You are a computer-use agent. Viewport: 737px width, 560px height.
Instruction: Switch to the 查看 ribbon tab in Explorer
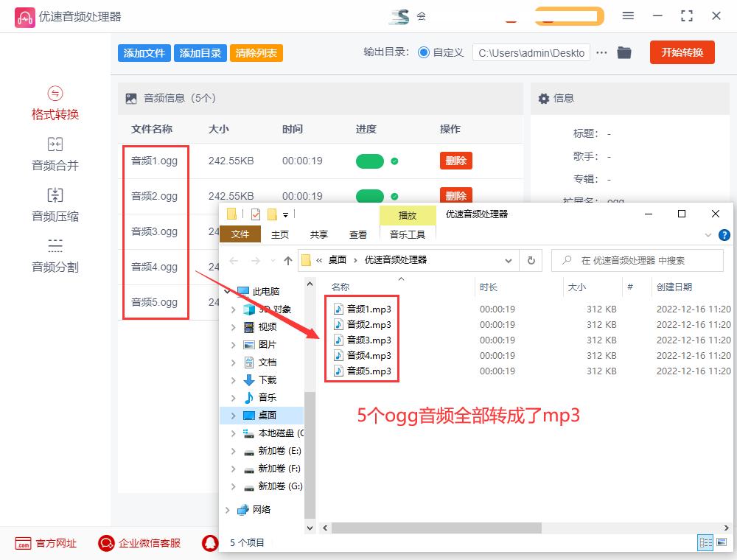pos(358,234)
